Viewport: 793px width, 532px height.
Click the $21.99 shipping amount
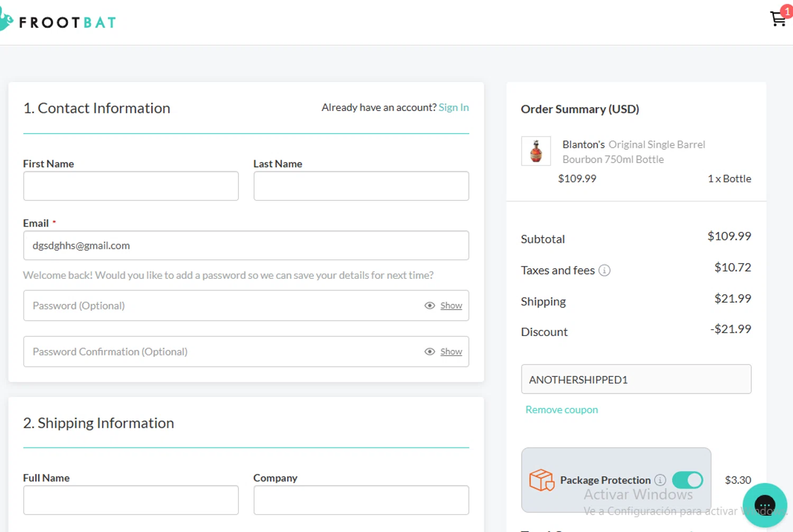733,298
